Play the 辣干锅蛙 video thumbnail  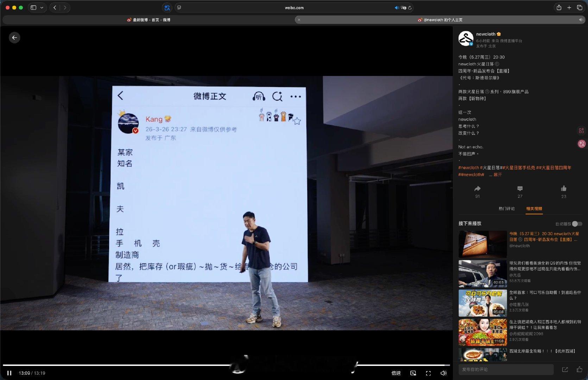483,332
